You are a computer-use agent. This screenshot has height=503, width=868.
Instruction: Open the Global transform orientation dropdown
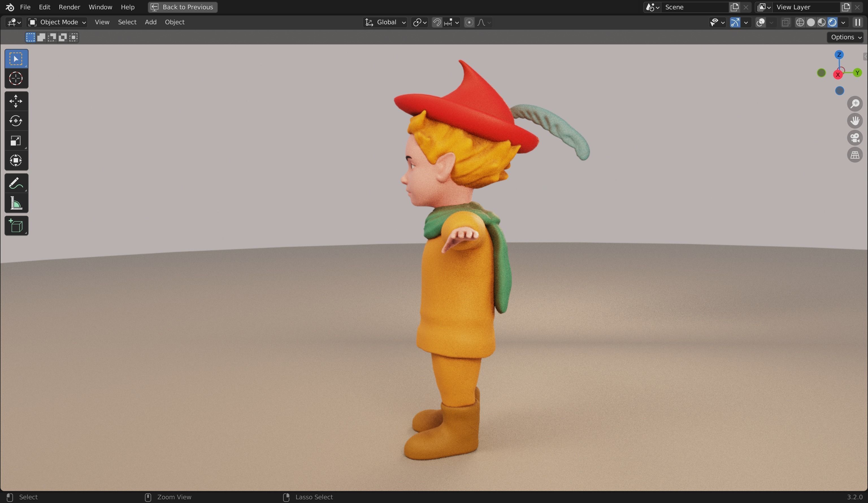pos(385,22)
